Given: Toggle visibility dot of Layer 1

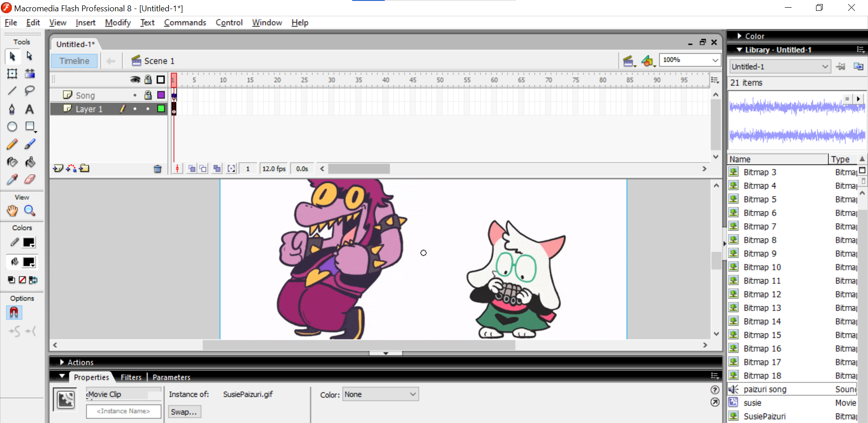Looking at the screenshot, I should 135,109.
